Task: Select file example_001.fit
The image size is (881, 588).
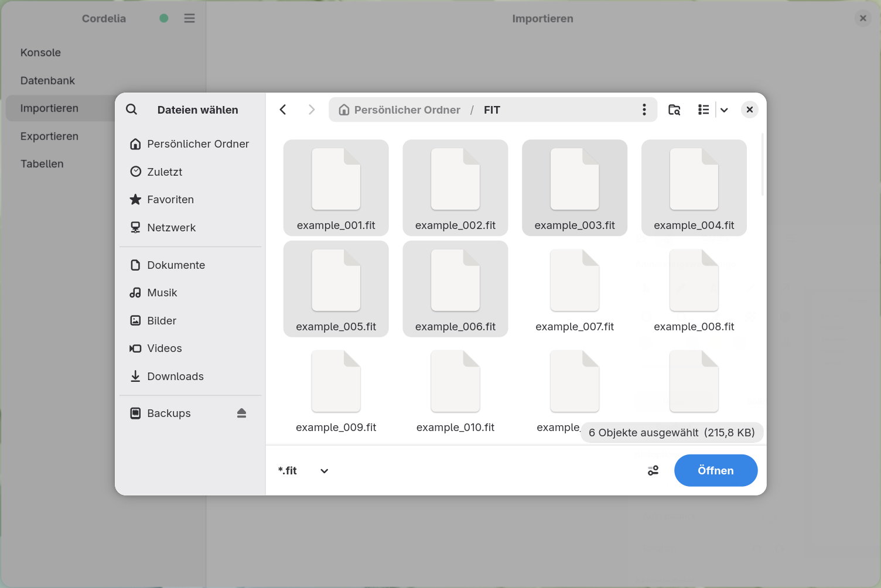Action: click(x=336, y=187)
